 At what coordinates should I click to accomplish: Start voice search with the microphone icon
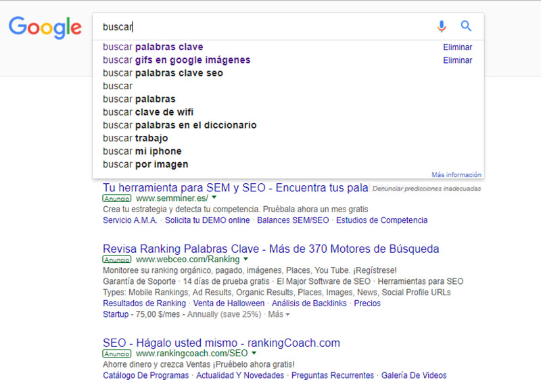tap(442, 26)
